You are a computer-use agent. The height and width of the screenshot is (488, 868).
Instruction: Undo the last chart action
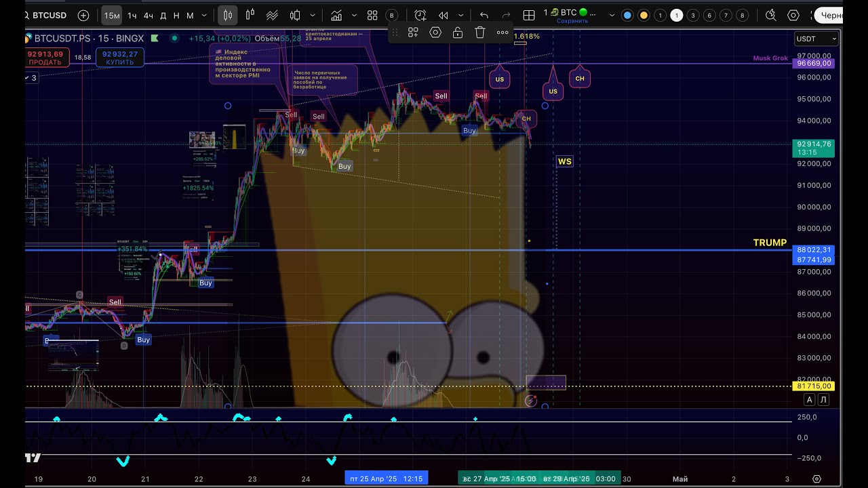tap(484, 15)
